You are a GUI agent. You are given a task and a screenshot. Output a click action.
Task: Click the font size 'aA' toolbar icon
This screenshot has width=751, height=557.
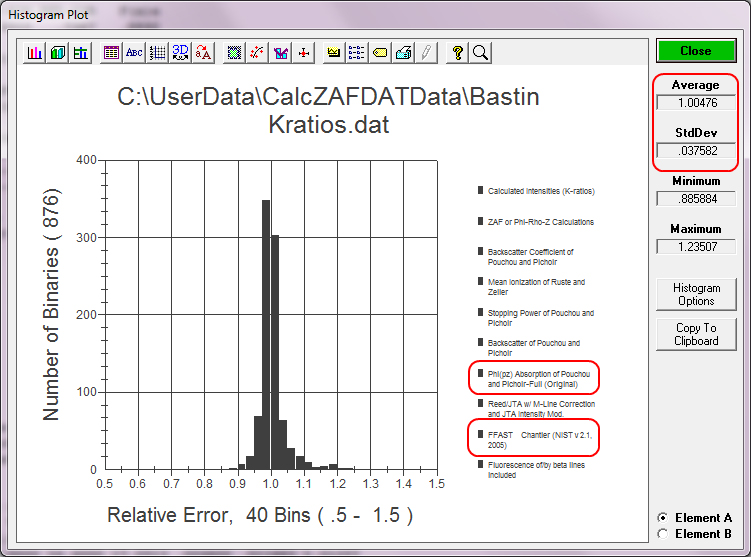click(x=204, y=53)
